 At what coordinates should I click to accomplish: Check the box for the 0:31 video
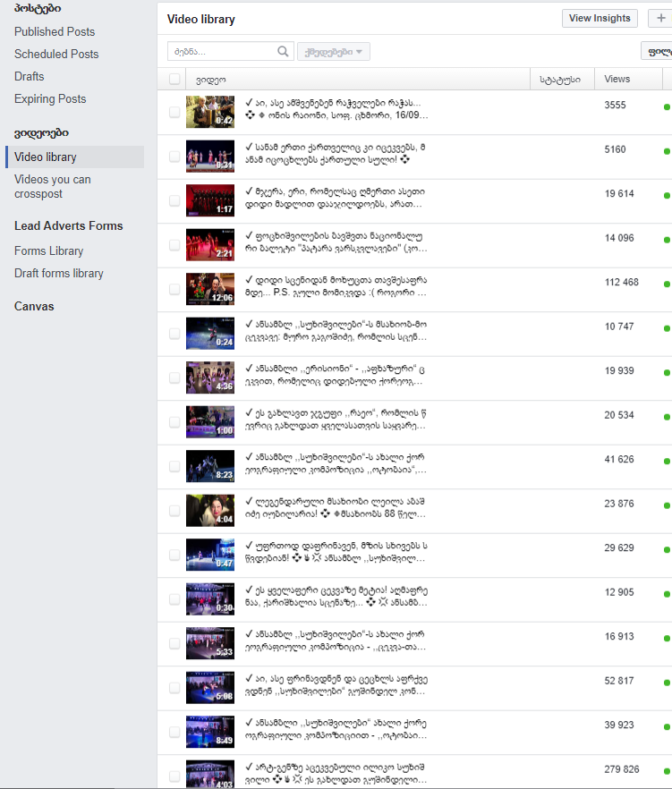[174, 157]
